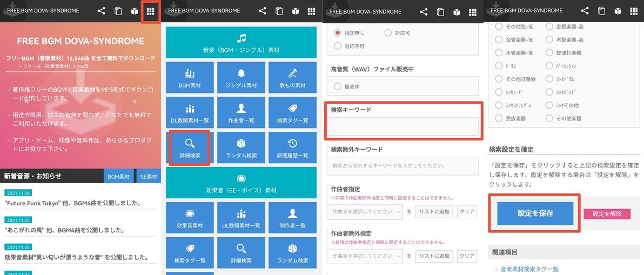Tap share icon in menu grid panel header

point(263,11)
